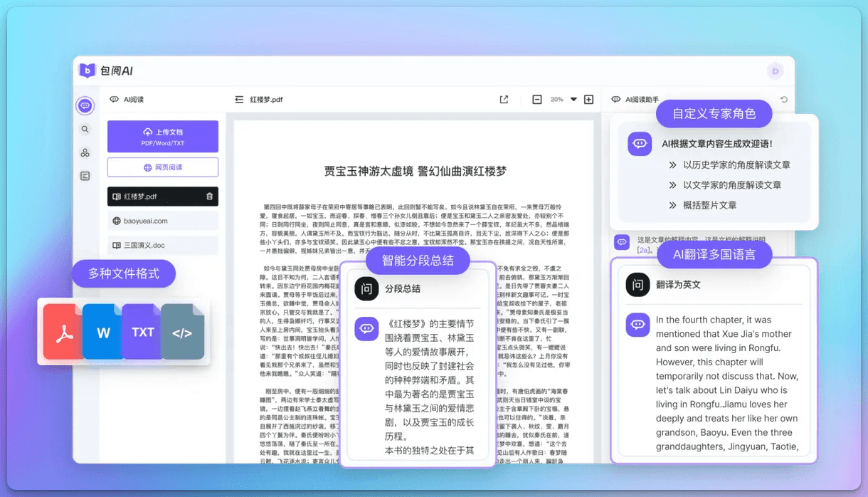This screenshot has width=868, height=497.
Task: Open 三国演义.doc in the file list
Action: pos(163,245)
